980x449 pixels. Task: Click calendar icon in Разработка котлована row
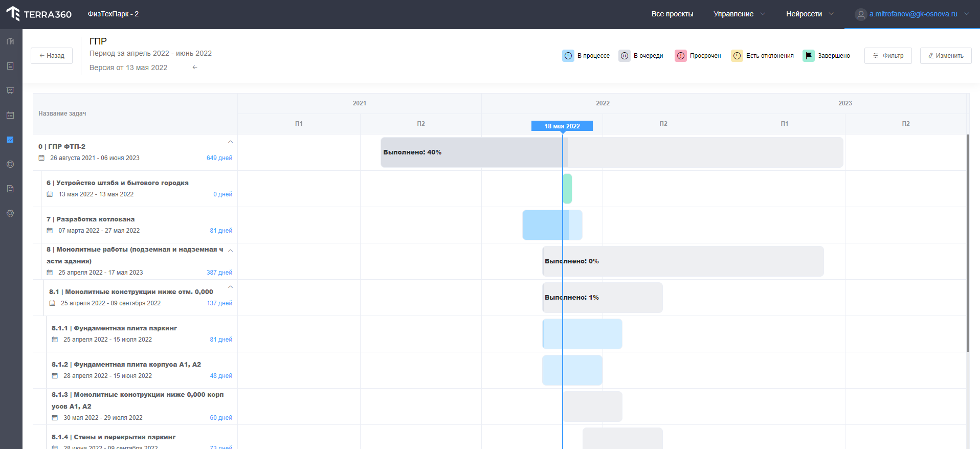(x=50, y=231)
